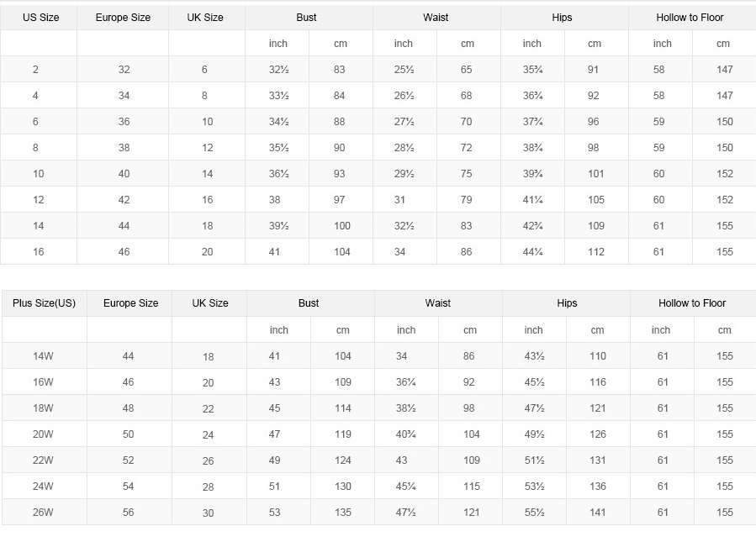Select the 32½ bust value for US size 2
756x547 pixels.
278,70
